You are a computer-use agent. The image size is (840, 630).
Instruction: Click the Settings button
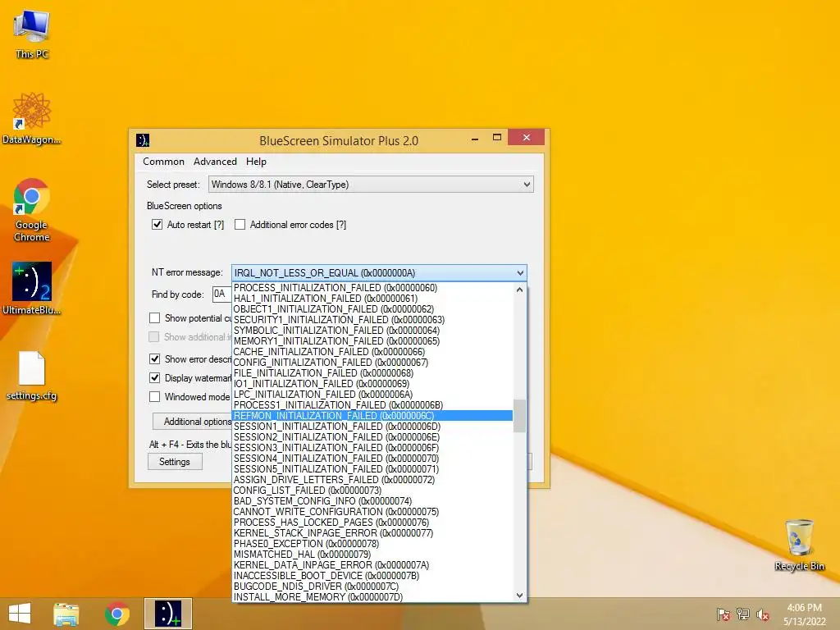175,462
